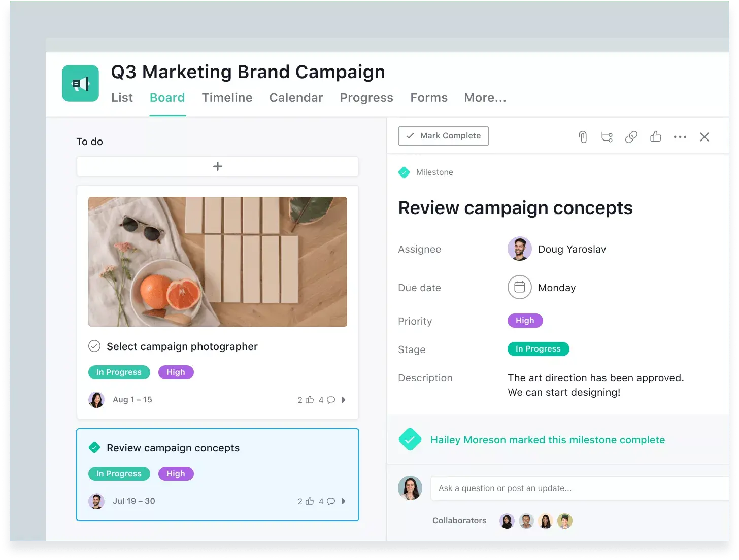
Task: Switch to the Calendar tab
Action: (x=296, y=98)
